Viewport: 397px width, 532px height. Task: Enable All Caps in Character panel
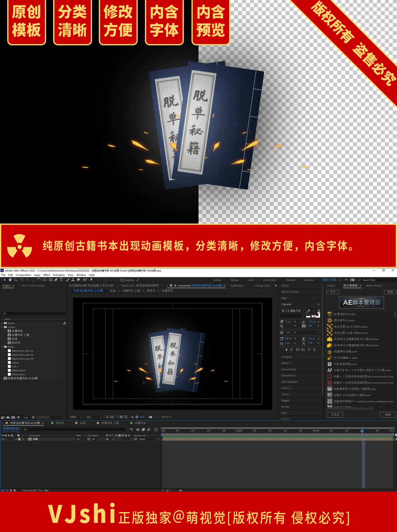[x=298, y=350]
